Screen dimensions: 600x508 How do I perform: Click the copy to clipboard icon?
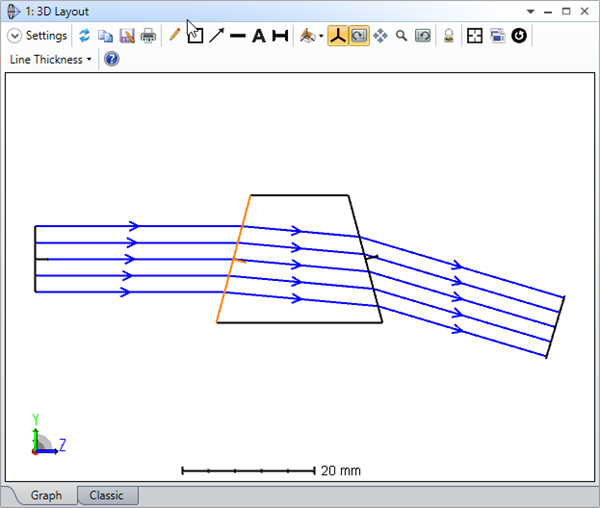pos(105,36)
